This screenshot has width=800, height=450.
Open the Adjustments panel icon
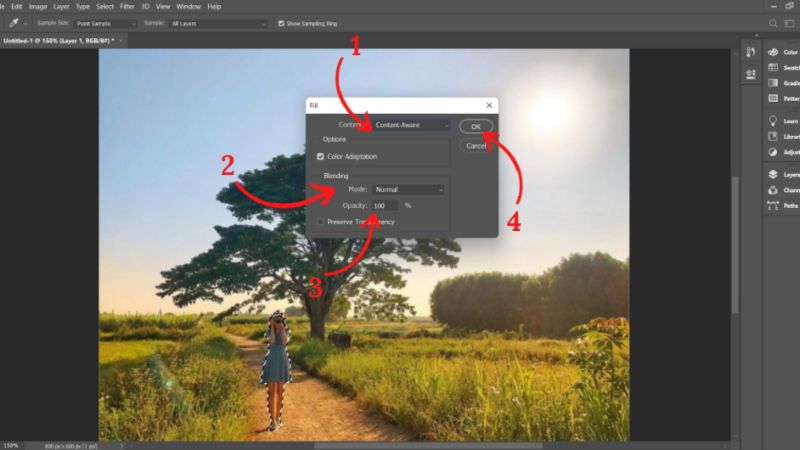point(773,152)
